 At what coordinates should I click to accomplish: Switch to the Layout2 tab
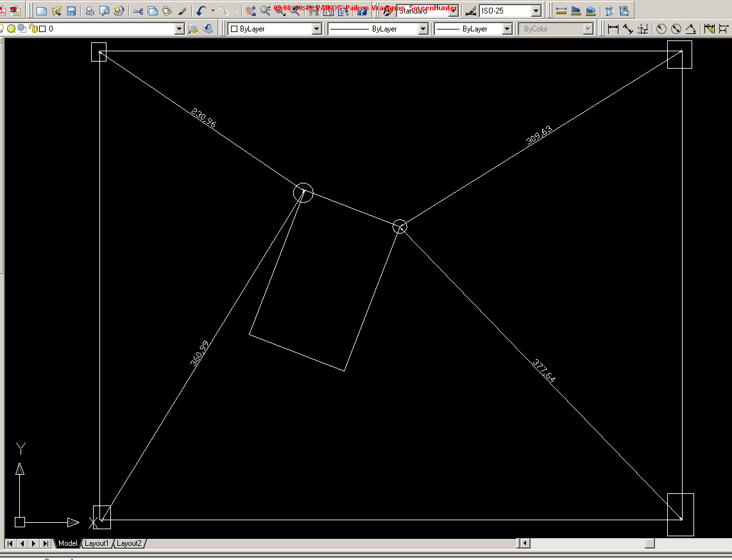click(129, 543)
